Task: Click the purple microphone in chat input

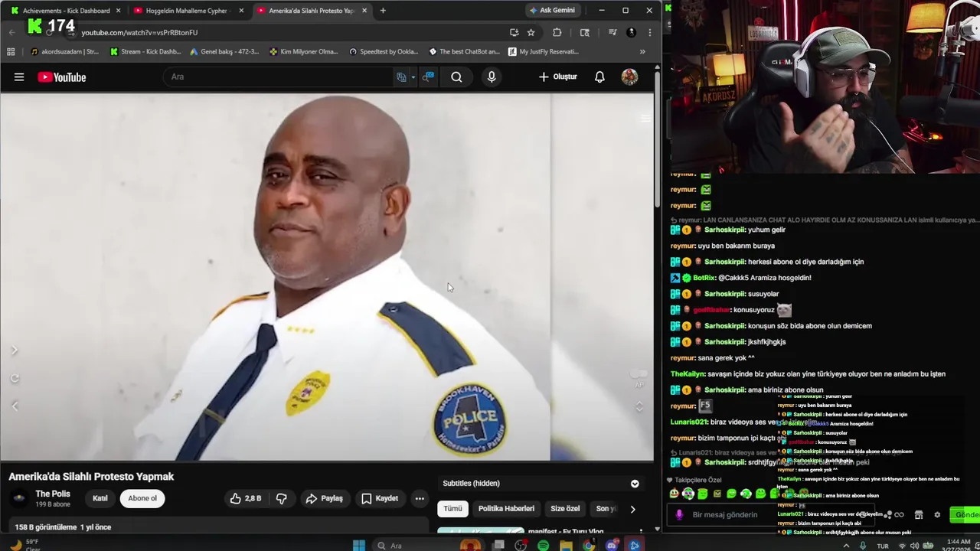Action: pyautogui.click(x=678, y=515)
